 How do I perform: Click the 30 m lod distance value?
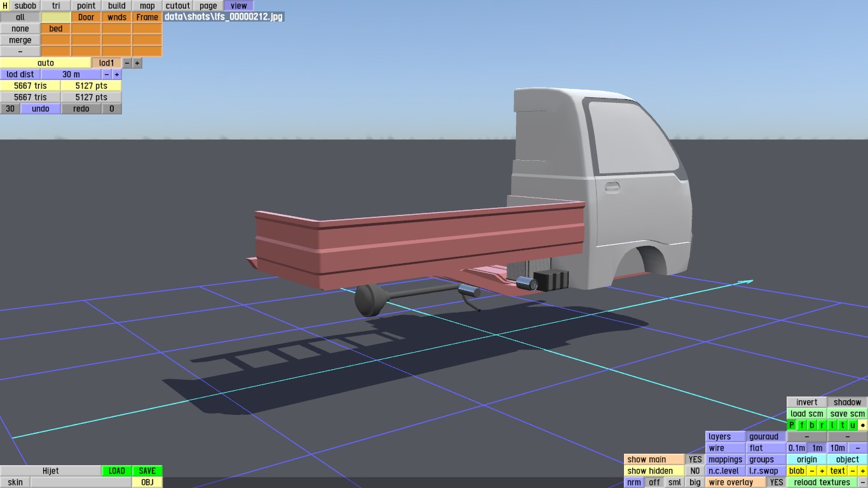click(x=71, y=74)
